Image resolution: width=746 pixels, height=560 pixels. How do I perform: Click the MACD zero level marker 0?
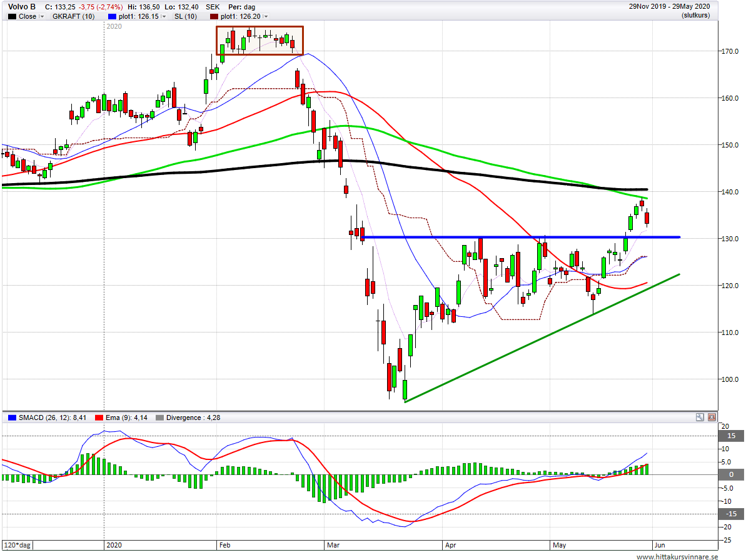click(x=731, y=474)
